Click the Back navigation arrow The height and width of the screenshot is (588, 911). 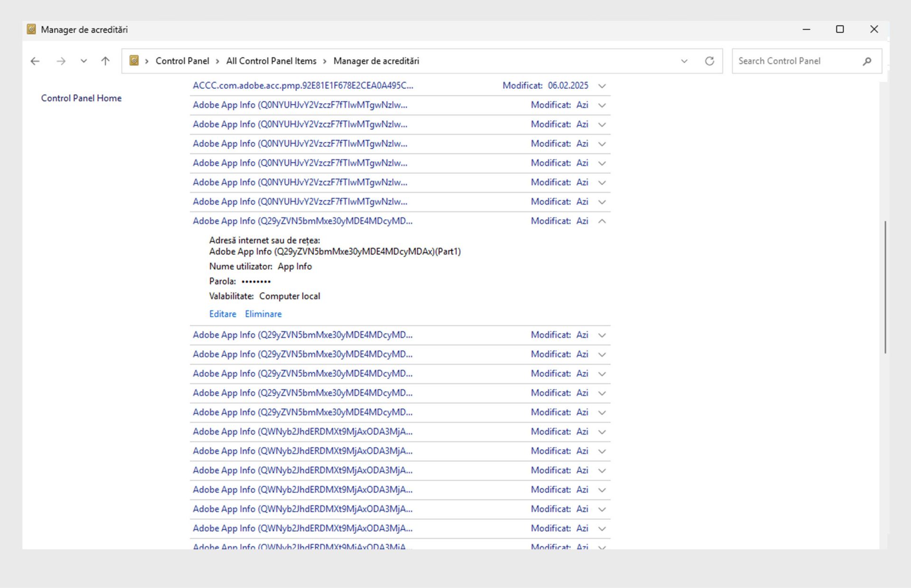pyautogui.click(x=35, y=61)
